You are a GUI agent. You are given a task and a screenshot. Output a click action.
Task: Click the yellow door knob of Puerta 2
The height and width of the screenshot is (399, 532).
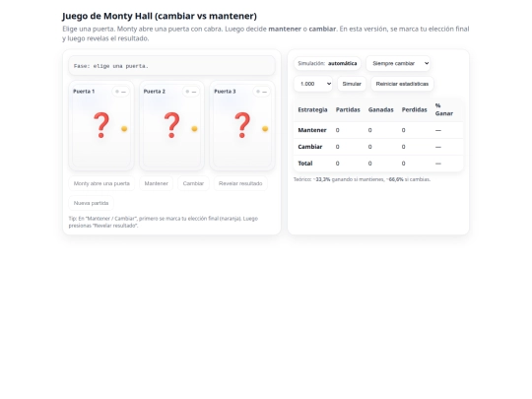pos(194,129)
